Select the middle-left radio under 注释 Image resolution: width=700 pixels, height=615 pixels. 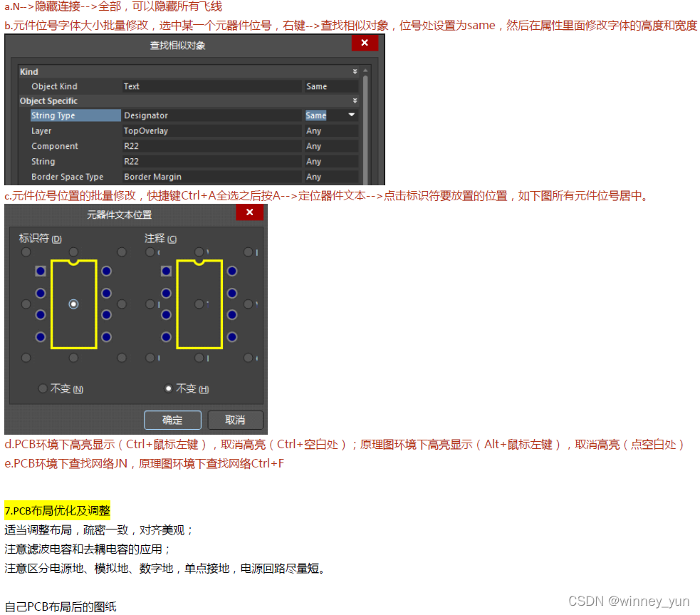(x=150, y=304)
